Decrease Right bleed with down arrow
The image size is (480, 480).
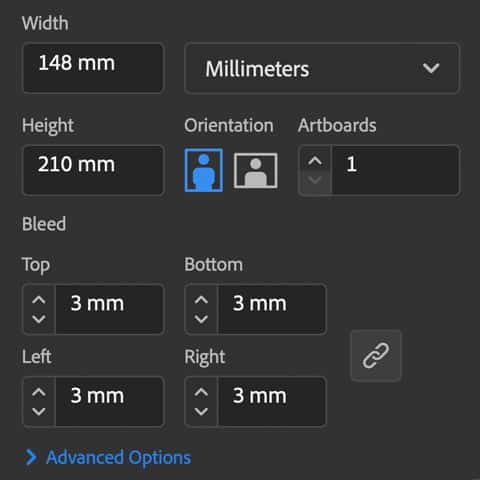201,411
